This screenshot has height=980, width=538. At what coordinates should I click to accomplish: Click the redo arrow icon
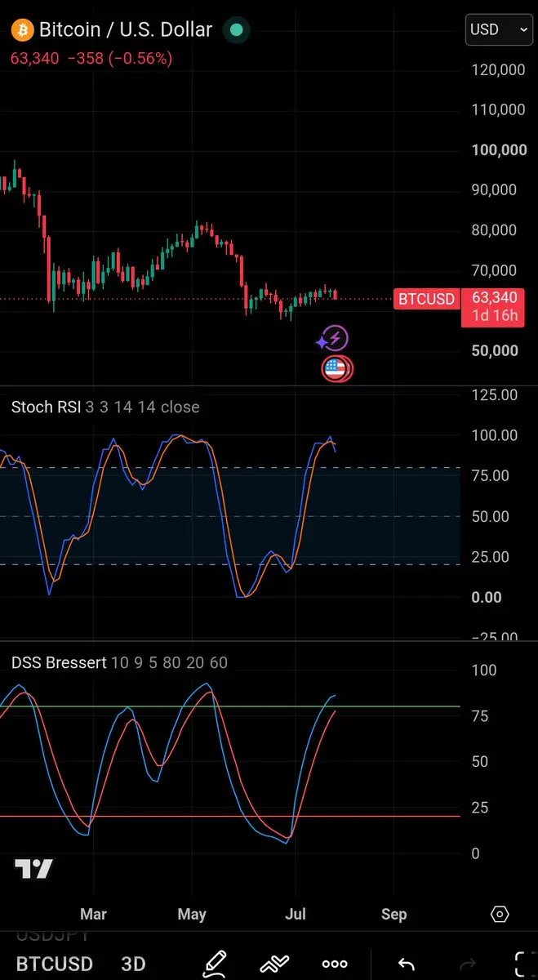pyautogui.click(x=469, y=964)
